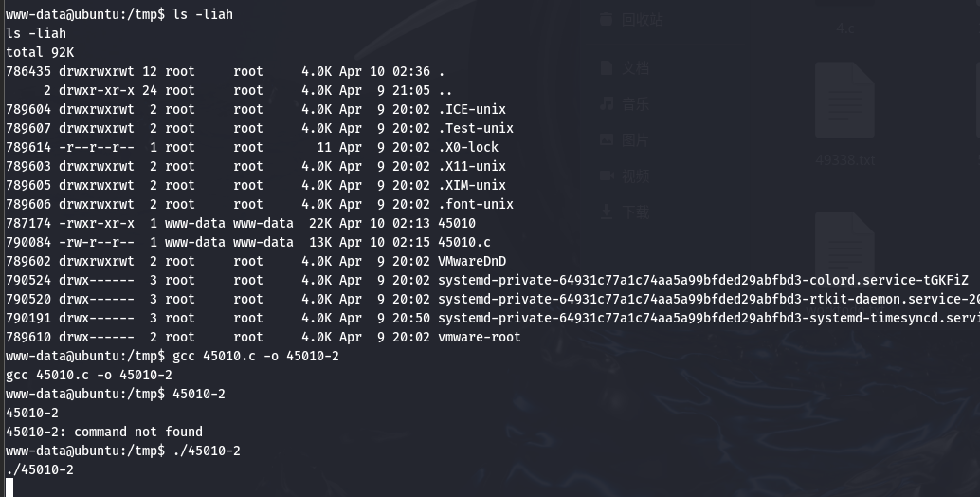This screenshot has height=497, width=980.
Task: Click the .X0-lock entry in listing
Action: point(468,148)
